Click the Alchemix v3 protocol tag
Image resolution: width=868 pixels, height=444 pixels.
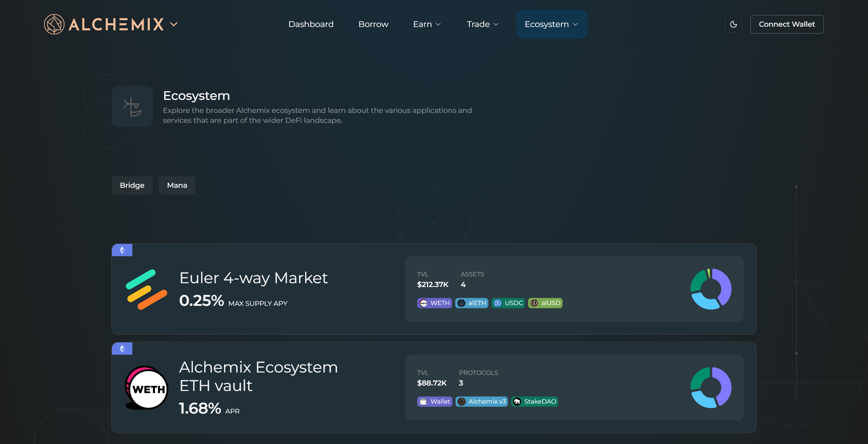coord(482,402)
